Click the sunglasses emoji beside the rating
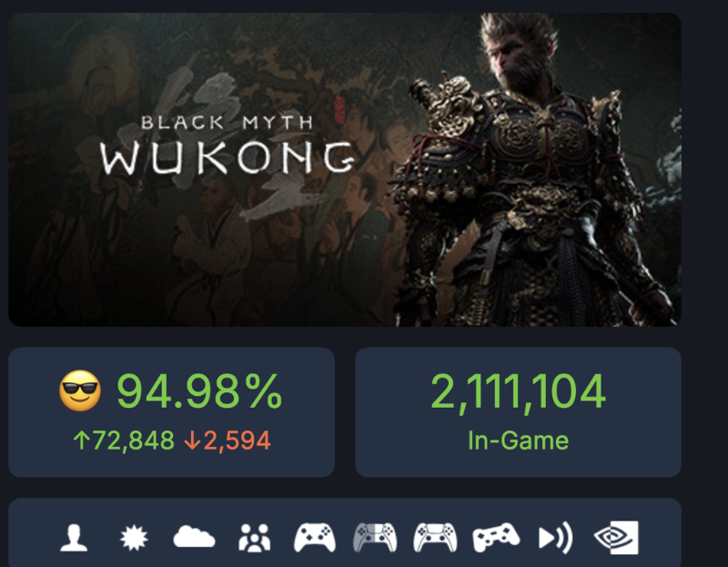The image size is (728, 567). click(80, 390)
